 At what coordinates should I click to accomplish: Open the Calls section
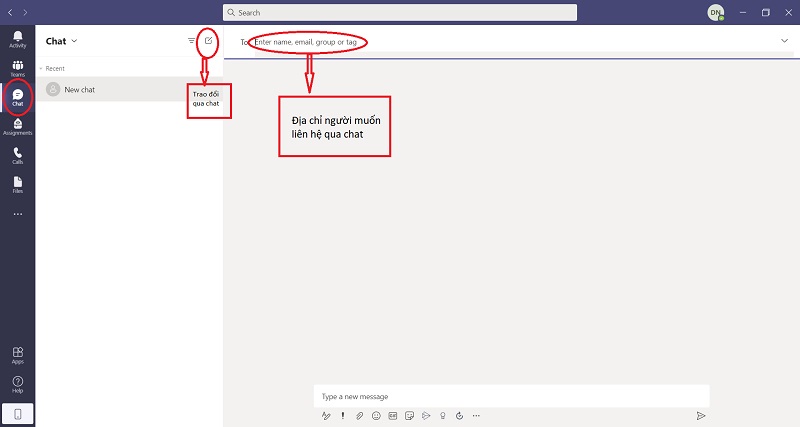pos(17,155)
